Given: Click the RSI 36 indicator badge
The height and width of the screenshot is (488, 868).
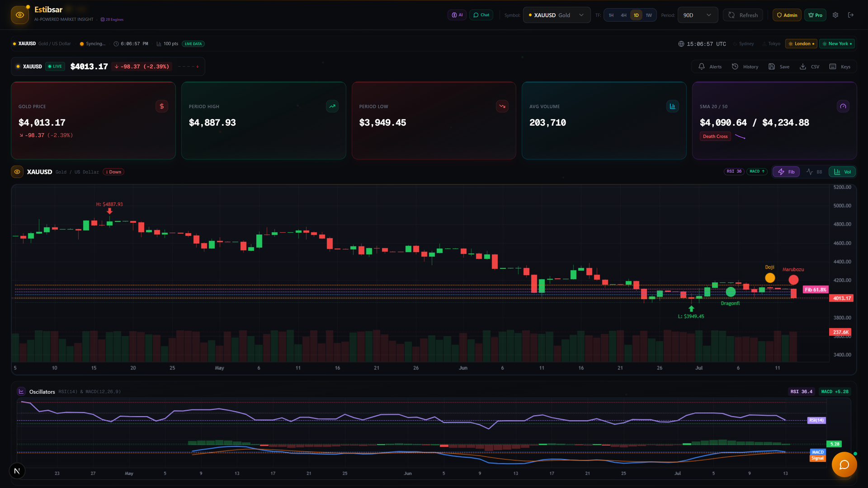Looking at the screenshot, I should (x=734, y=172).
